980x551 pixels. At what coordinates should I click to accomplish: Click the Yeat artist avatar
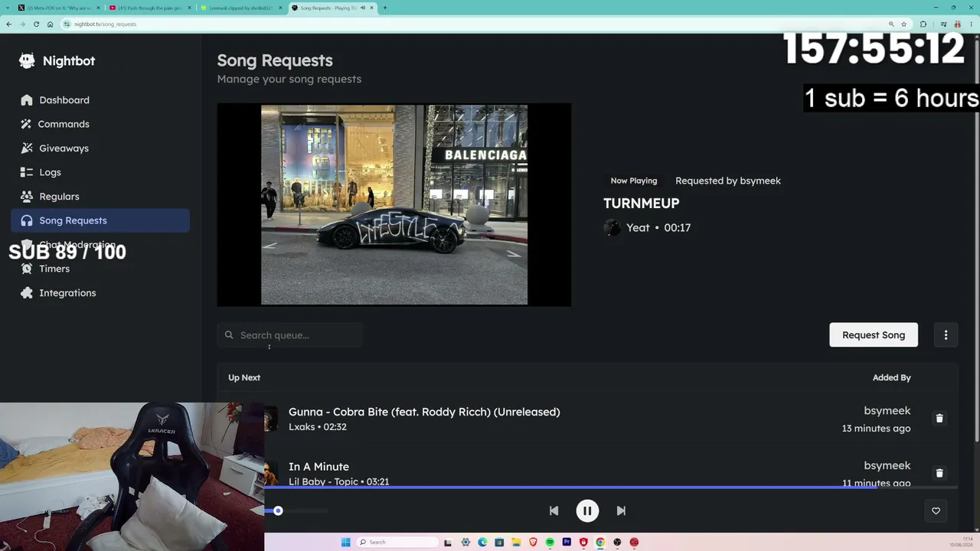pyautogui.click(x=612, y=227)
